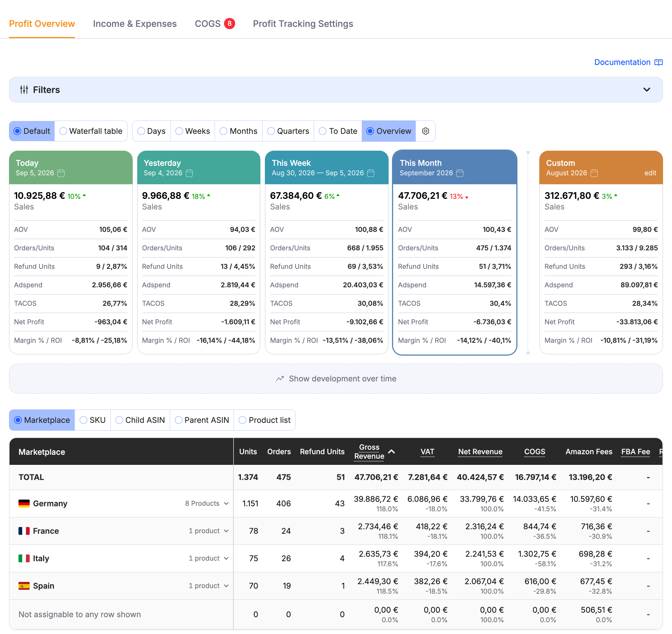Click the Documentation book icon

(658, 62)
